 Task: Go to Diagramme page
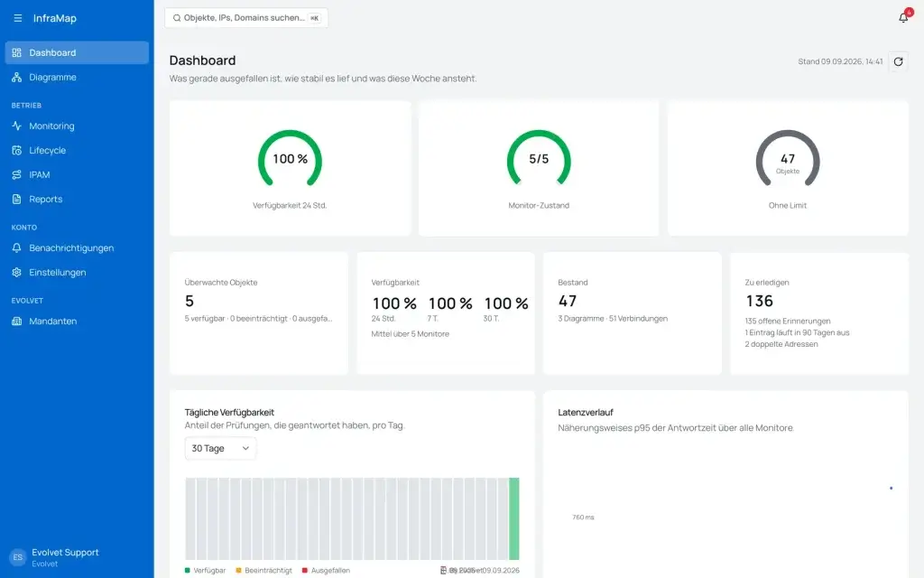77,78
